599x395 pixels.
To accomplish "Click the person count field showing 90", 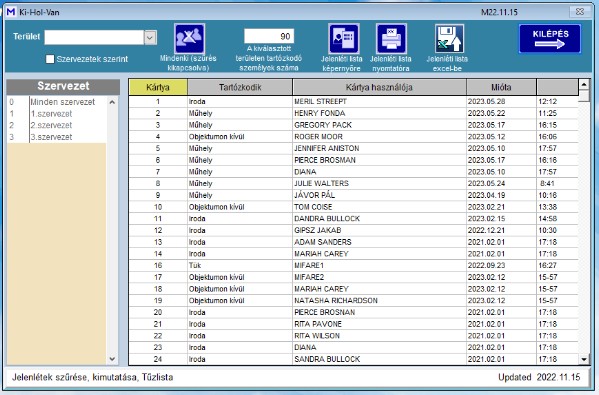I will point(269,36).
